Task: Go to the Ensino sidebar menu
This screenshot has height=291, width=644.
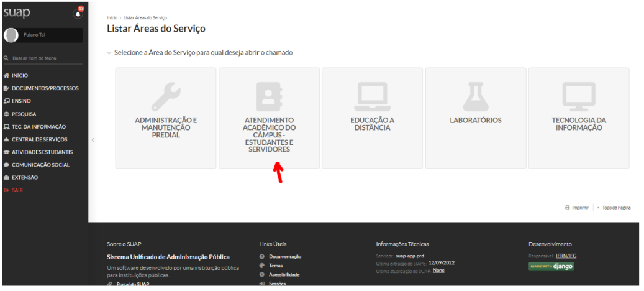Action: [20, 101]
